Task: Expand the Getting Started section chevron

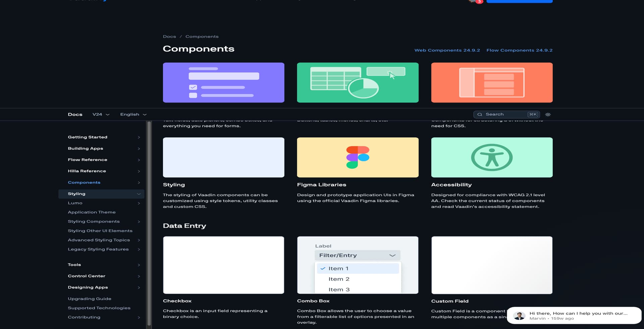Action: (139, 137)
